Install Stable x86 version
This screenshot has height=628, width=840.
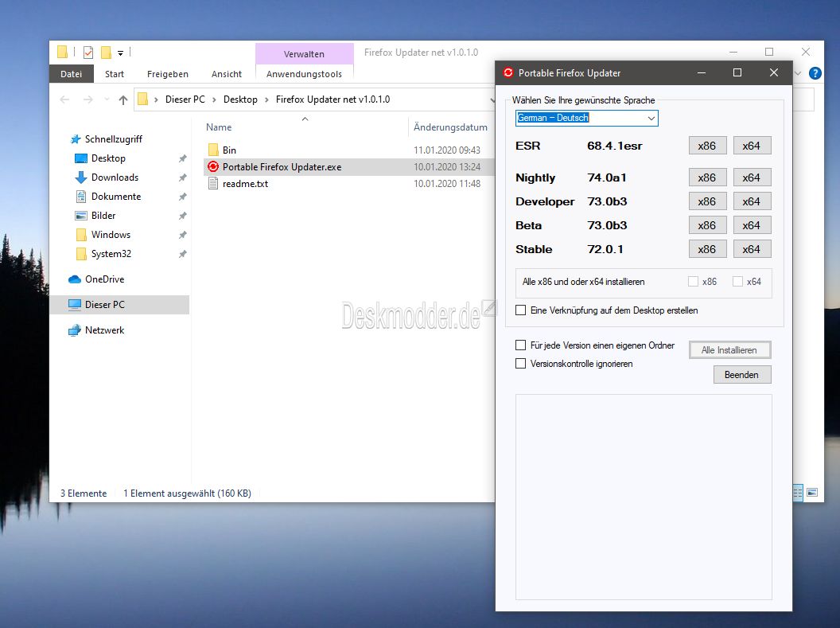coord(707,249)
